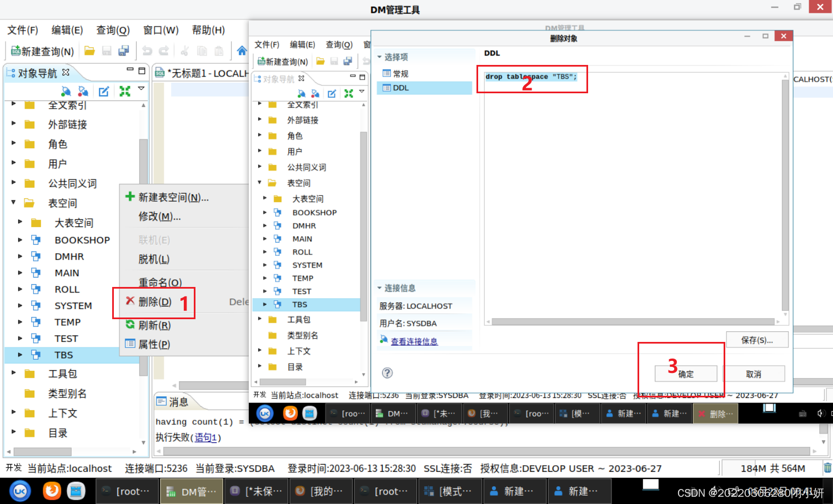The width and height of the screenshot is (833, 504).
Task: Click the Copy icon in main toolbar
Action: pyautogui.click(x=202, y=51)
